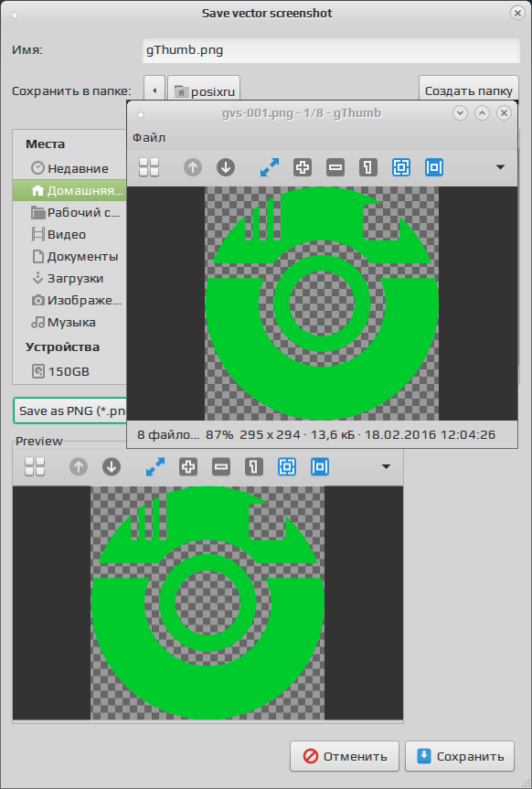Viewport: 532px width, 789px height.
Task: Enter fullscreen with blue diagonal arrows icon
Action: [270, 167]
